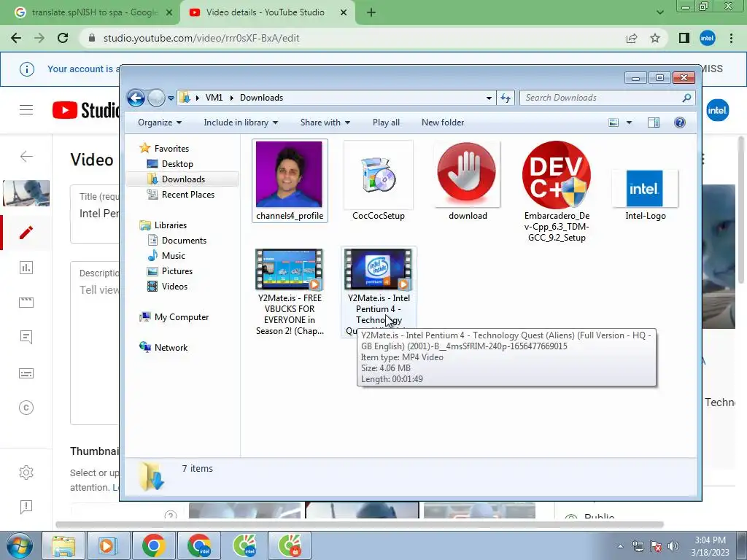The height and width of the screenshot is (560, 747).
Task: Share this page icon in Chrome
Action: (x=632, y=38)
